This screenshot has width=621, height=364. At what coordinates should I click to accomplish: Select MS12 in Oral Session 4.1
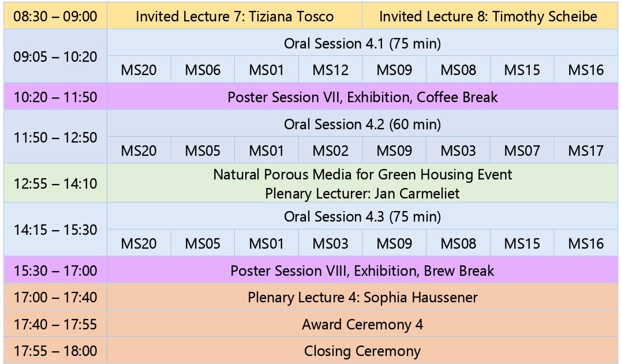[x=331, y=70]
